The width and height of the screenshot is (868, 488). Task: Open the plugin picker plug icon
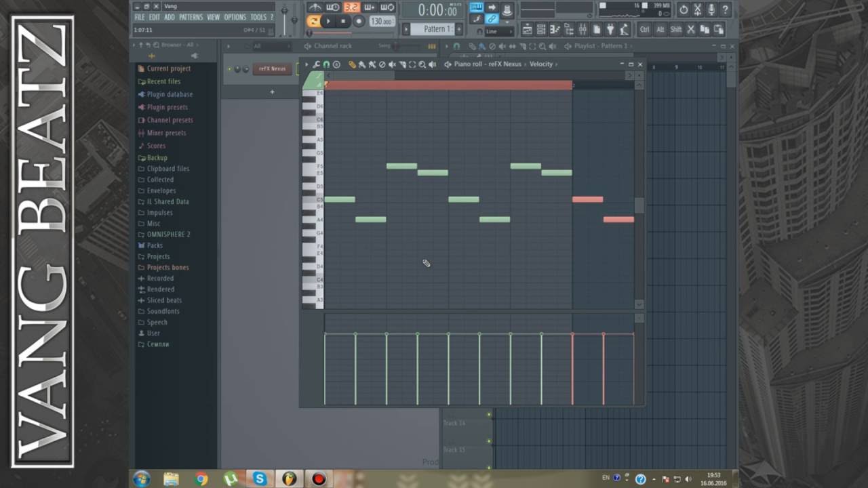click(x=610, y=30)
